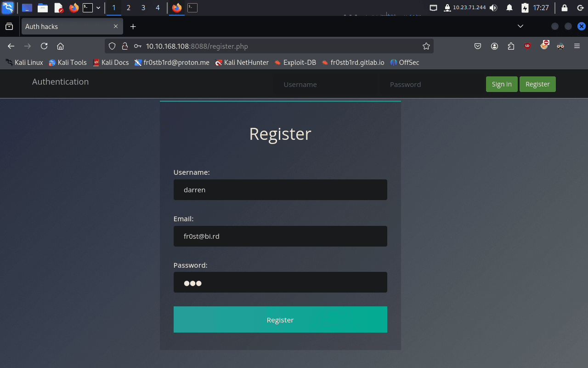Select the Auth hacks browser tab
The width and height of the screenshot is (588, 368).
(x=67, y=27)
